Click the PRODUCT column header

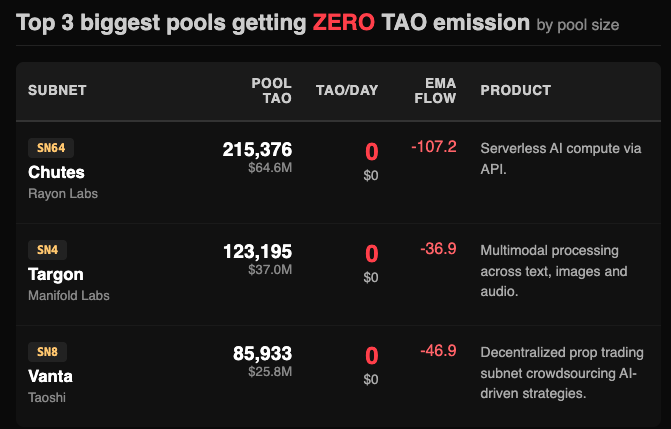(x=515, y=90)
